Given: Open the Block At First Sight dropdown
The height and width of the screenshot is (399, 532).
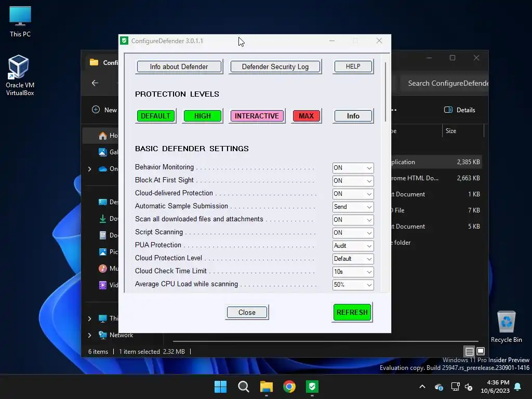Looking at the screenshot, I should pyautogui.click(x=353, y=181).
